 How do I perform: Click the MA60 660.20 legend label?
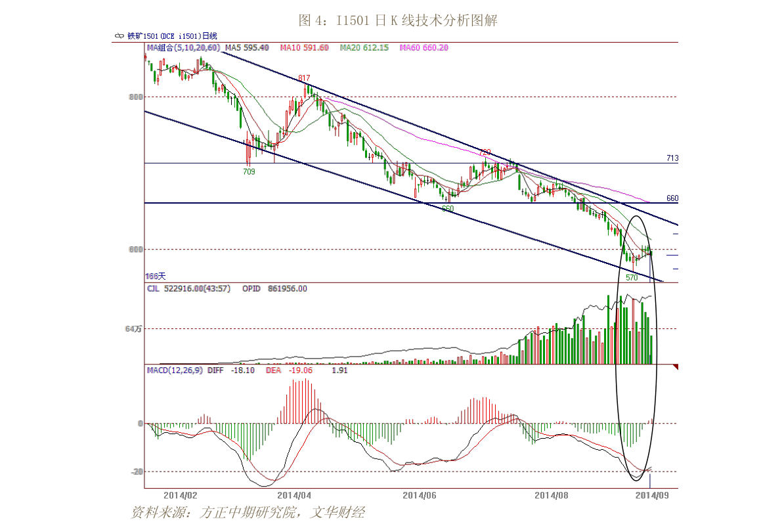(x=424, y=48)
